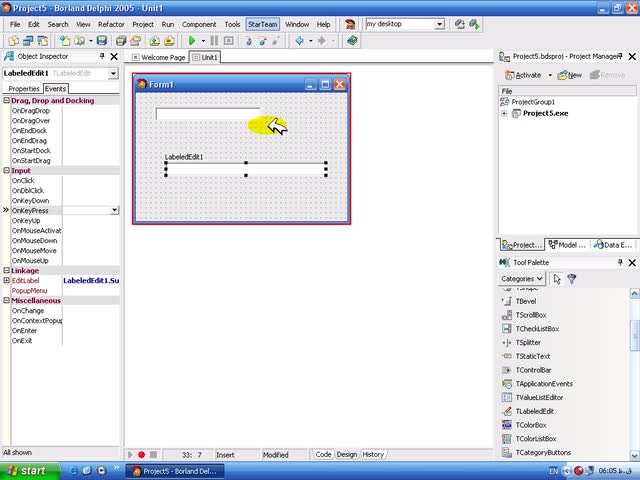
Task: Click the start button on the taskbar
Action: tap(28, 471)
